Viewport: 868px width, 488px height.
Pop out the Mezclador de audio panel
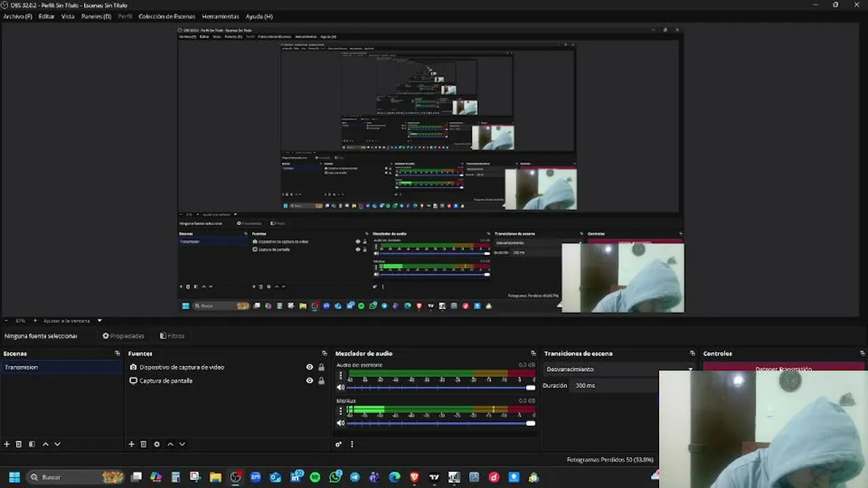(x=533, y=353)
